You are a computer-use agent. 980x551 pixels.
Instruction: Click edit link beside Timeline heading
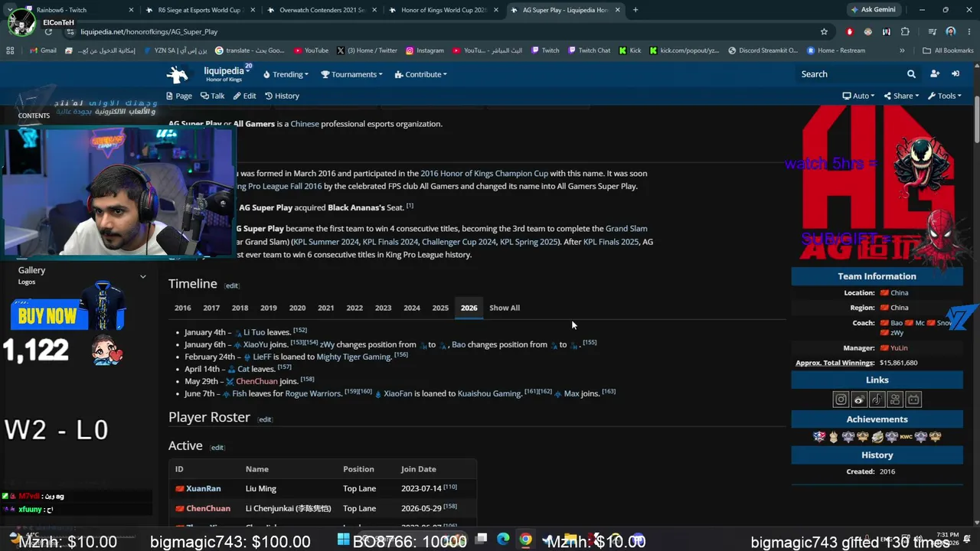[232, 285]
